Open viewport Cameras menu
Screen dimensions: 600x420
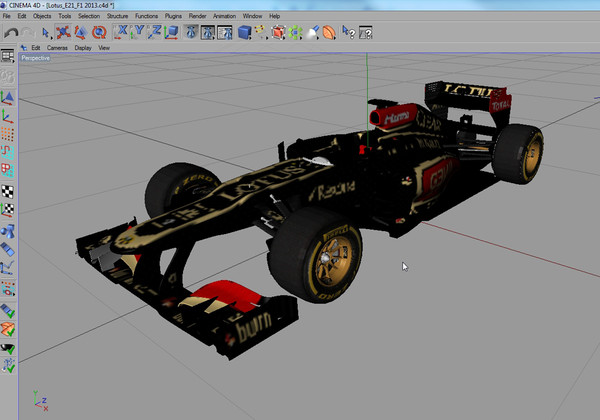click(57, 48)
